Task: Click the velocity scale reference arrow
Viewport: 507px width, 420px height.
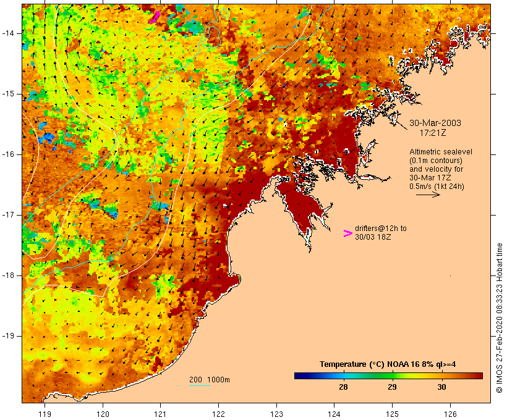Action: (428, 195)
